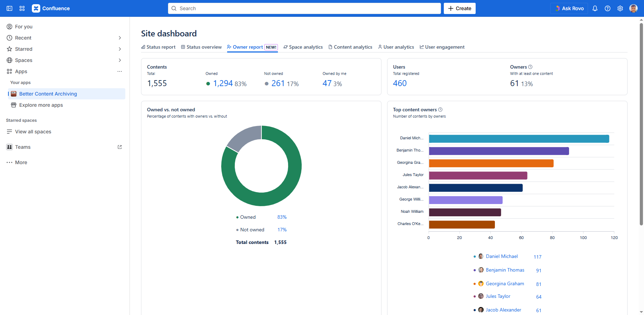
Task: Open Ask Rovo assistant
Action: tap(569, 8)
